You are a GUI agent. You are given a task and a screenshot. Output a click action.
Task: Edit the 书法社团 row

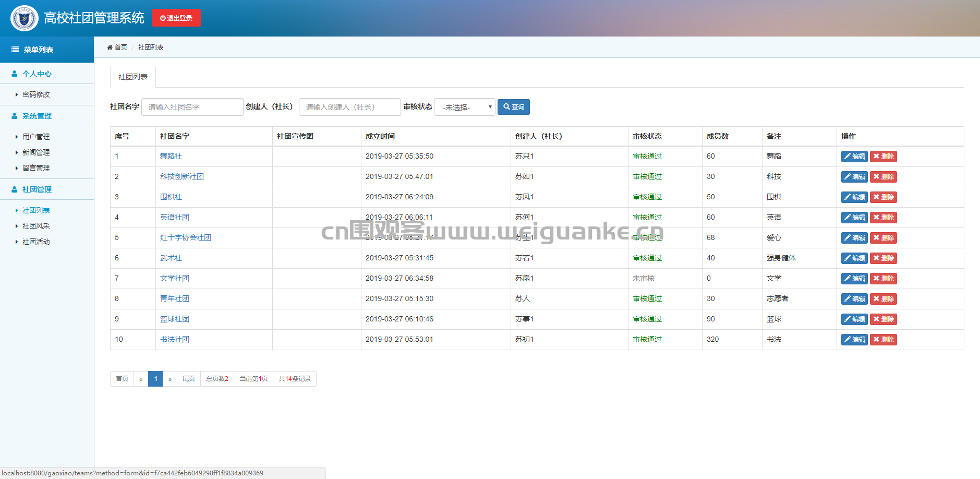[x=854, y=340]
